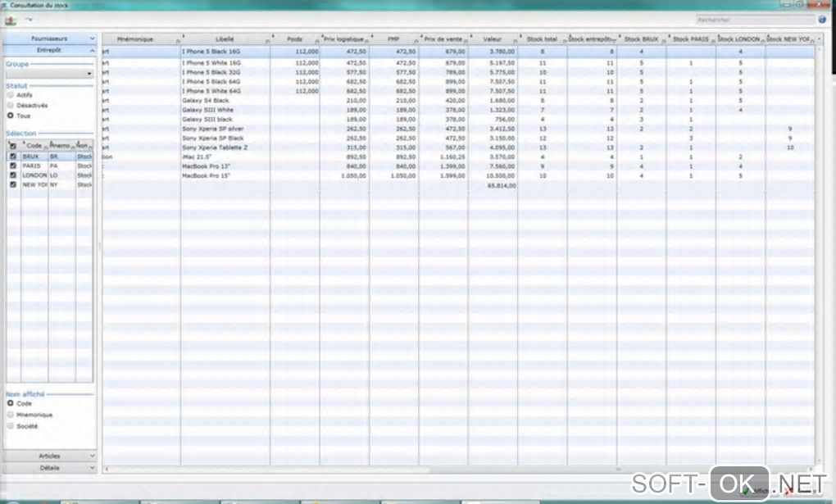Uncheck the BRUX warehouse checkbox

(x=13, y=157)
